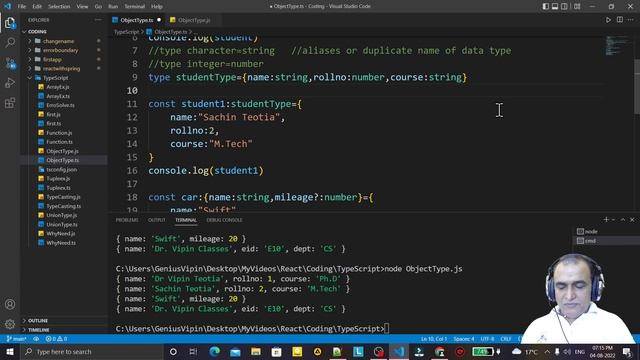
Task: Maximize the panel with the chevron-up icon
Action: coord(623,220)
